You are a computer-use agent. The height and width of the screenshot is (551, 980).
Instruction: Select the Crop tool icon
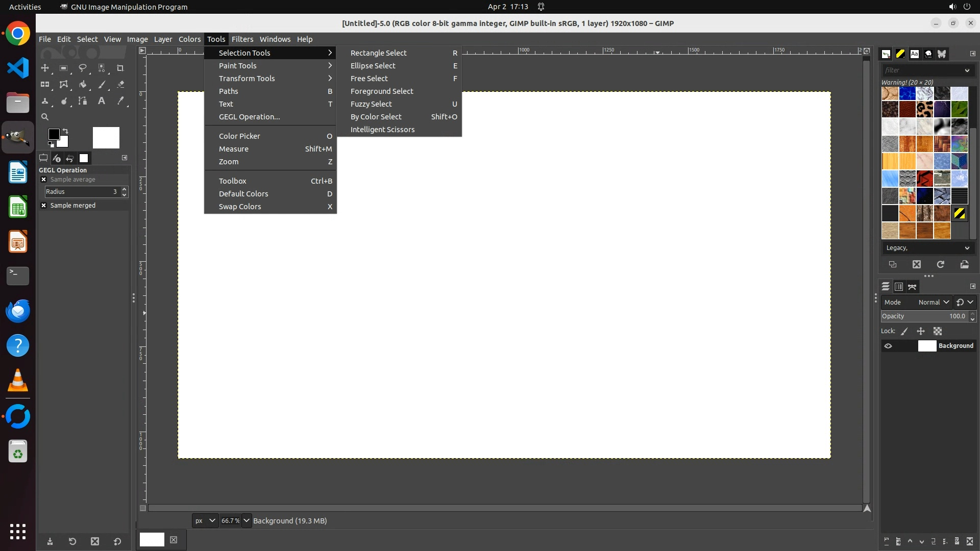120,68
